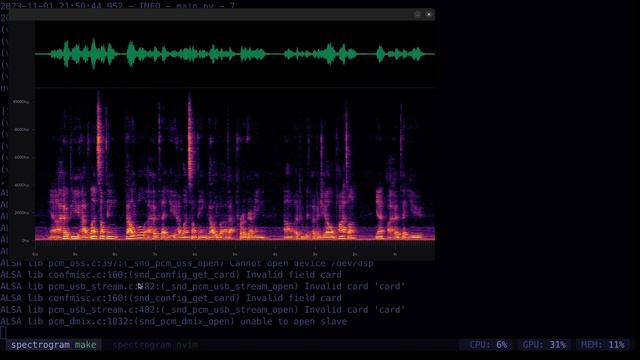
Task: Close the spectrogram plot window
Action: (429, 14)
